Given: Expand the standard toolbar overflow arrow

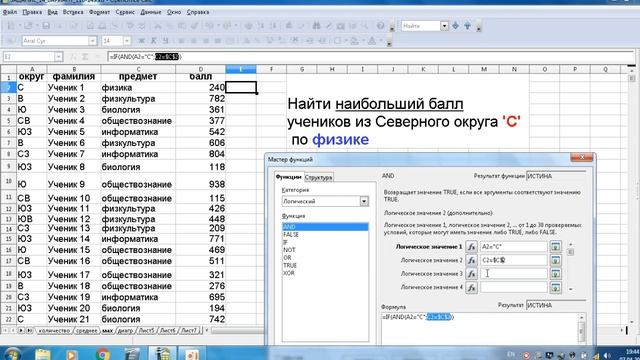Looking at the screenshot, I should (392, 29).
